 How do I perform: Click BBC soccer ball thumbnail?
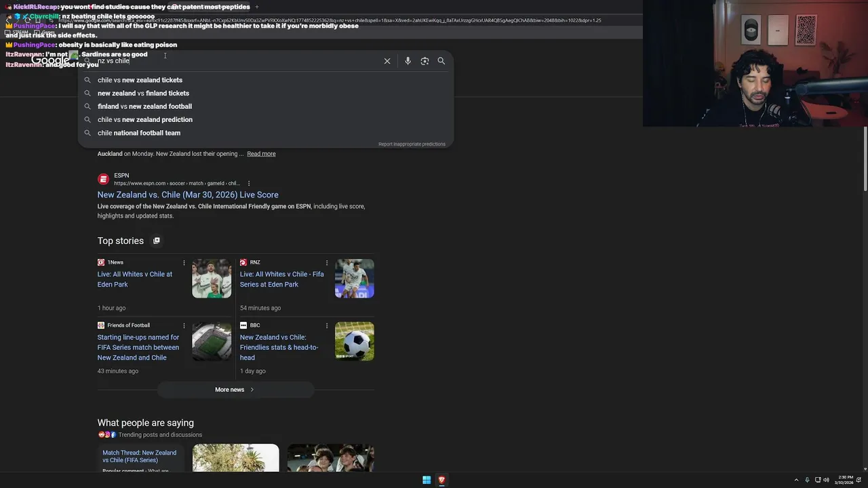coord(354,342)
